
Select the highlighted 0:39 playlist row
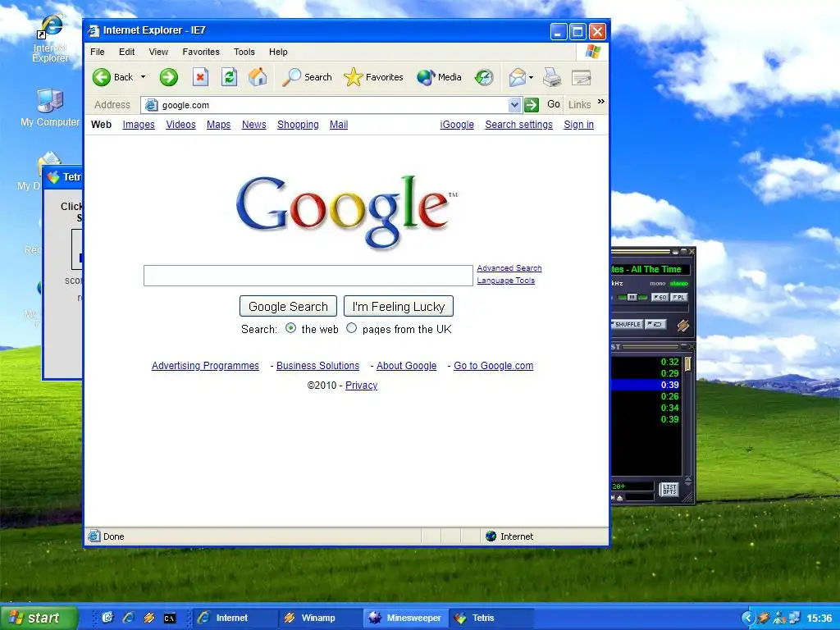[646, 385]
